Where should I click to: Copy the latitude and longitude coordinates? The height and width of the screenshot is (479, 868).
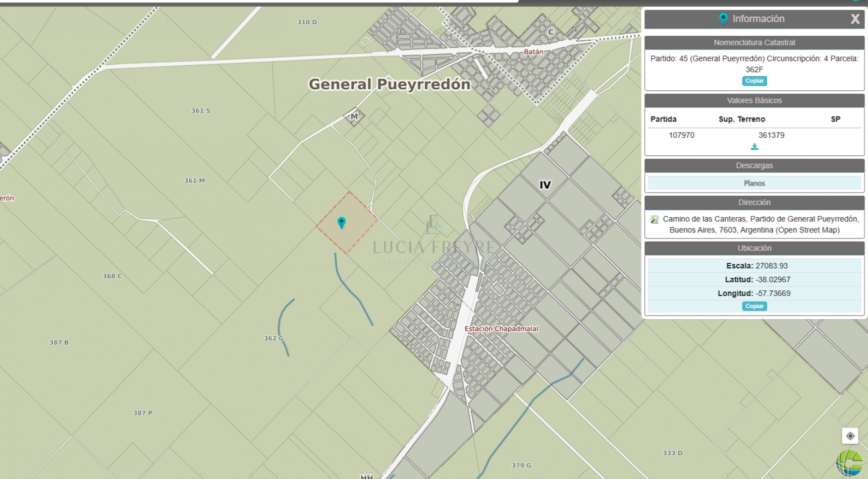(754, 306)
